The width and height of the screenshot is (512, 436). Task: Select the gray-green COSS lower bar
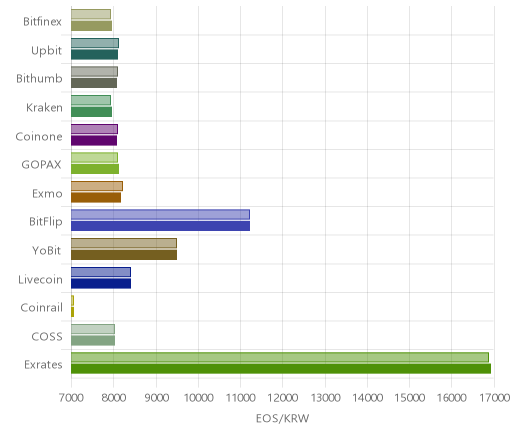[x=93, y=340]
